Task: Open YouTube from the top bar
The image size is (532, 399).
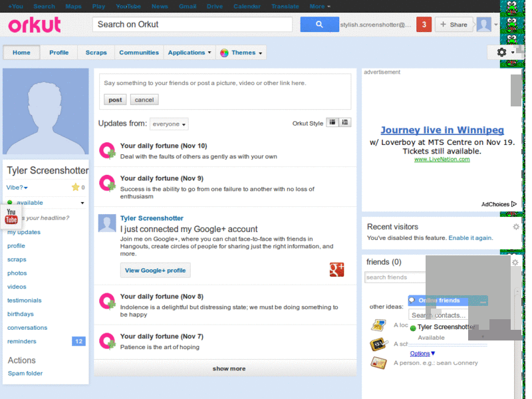Action: [x=128, y=6]
